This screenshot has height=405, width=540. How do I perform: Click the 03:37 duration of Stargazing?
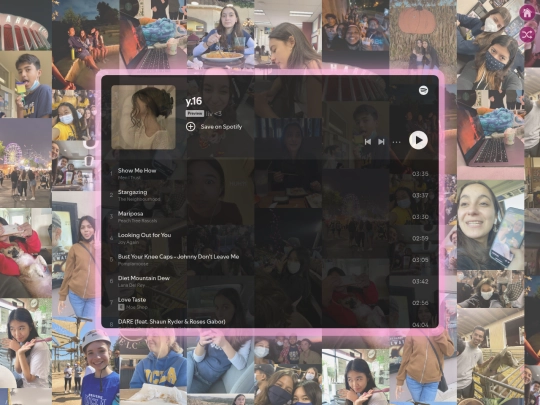click(x=420, y=195)
